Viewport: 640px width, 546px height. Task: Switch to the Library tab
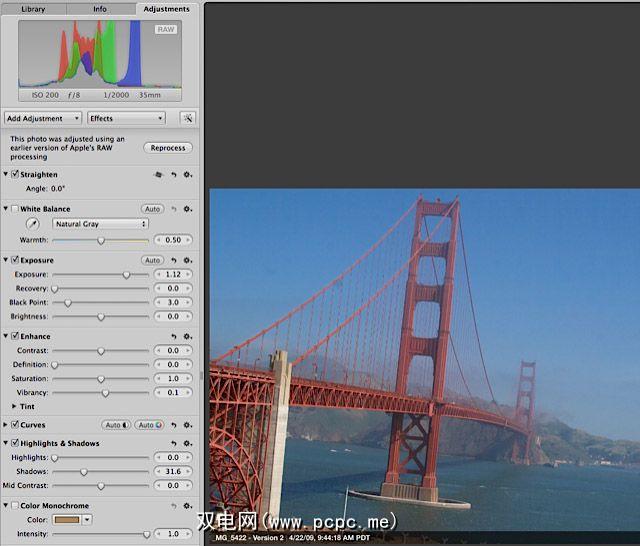point(33,9)
